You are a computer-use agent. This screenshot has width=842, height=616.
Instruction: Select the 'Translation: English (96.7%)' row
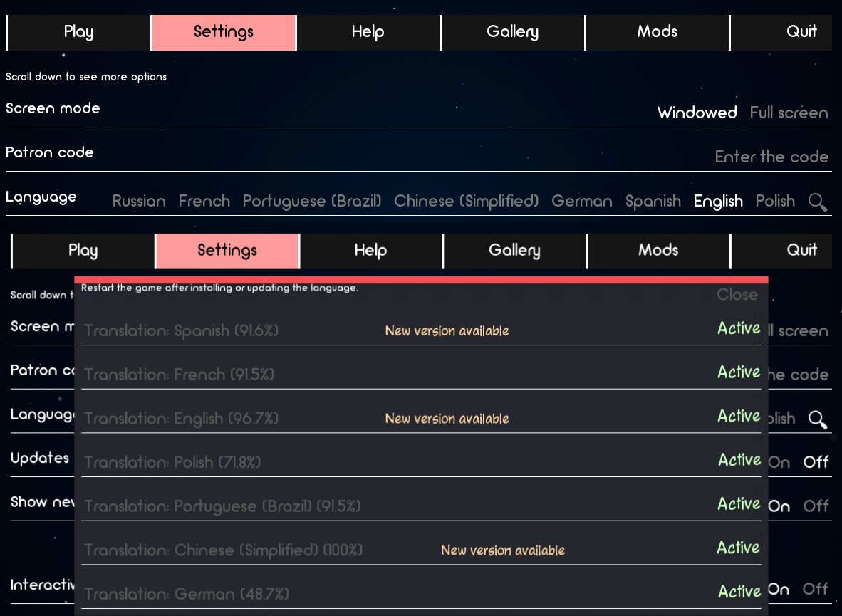(x=421, y=418)
